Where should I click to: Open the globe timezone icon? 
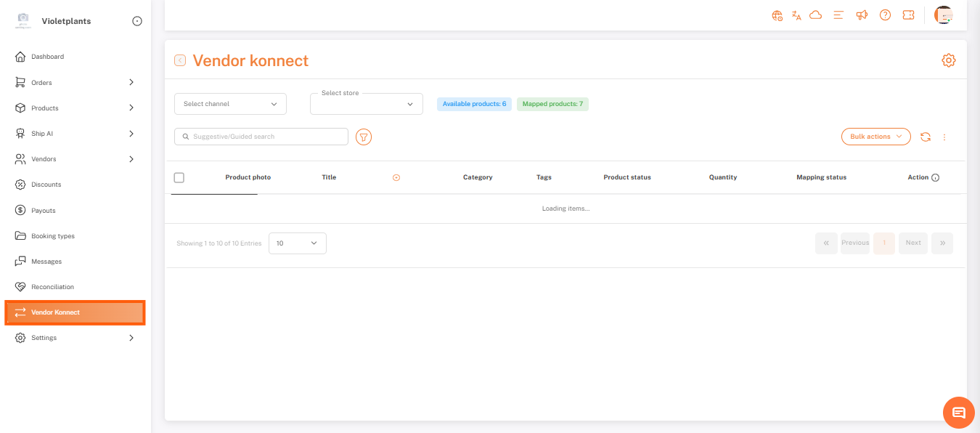[x=777, y=15]
